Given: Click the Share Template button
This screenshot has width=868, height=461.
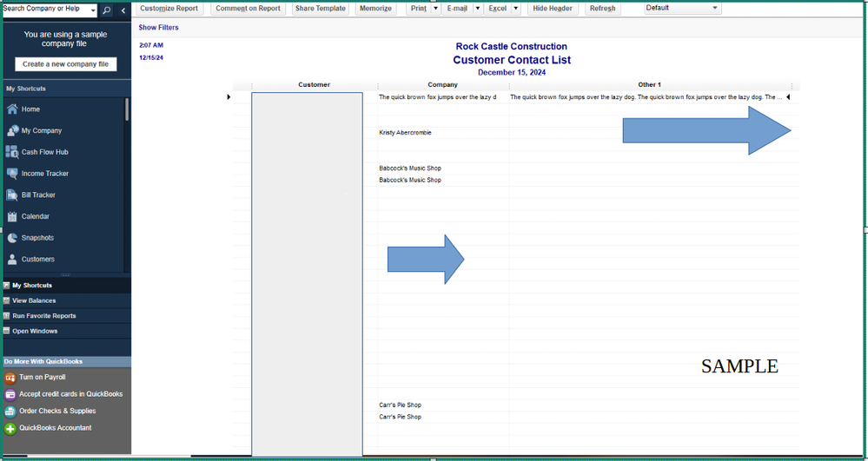Looking at the screenshot, I should 320,9.
